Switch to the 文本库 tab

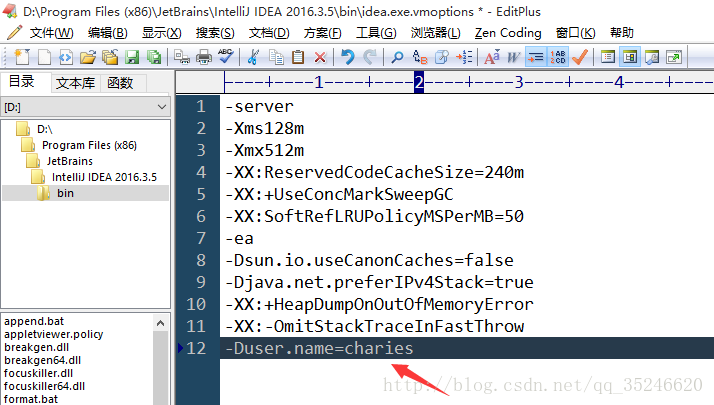click(75, 83)
